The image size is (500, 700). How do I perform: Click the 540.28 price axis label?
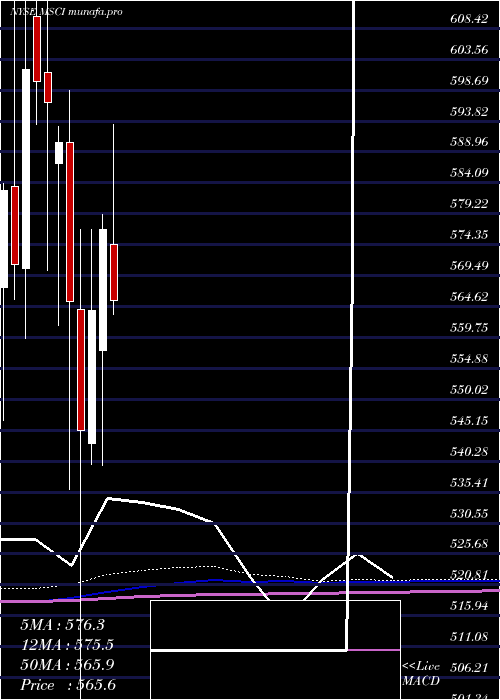(x=469, y=452)
